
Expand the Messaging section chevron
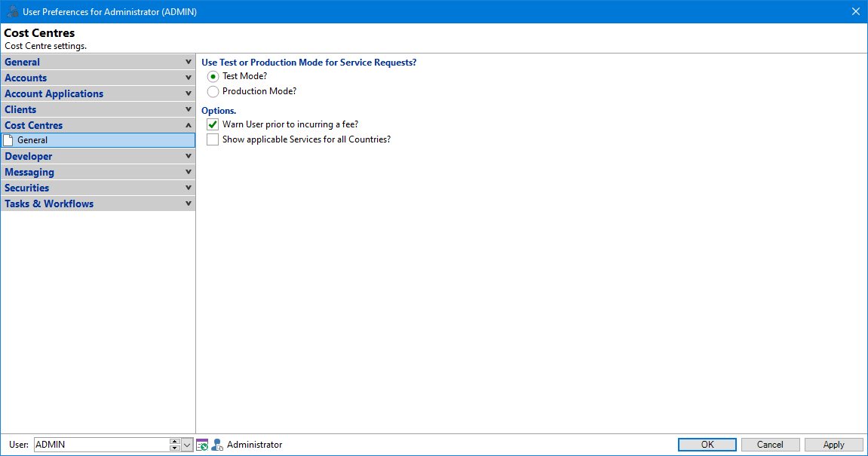189,172
